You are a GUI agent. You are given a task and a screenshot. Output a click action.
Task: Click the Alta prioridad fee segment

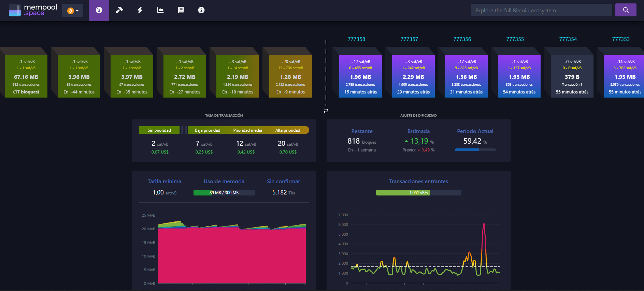click(288, 130)
